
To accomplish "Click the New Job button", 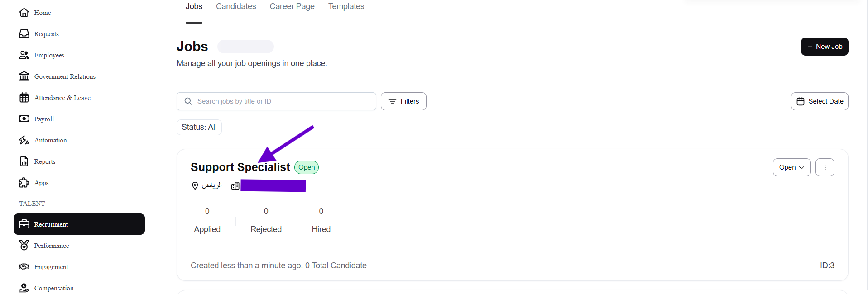I will pos(825,47).
